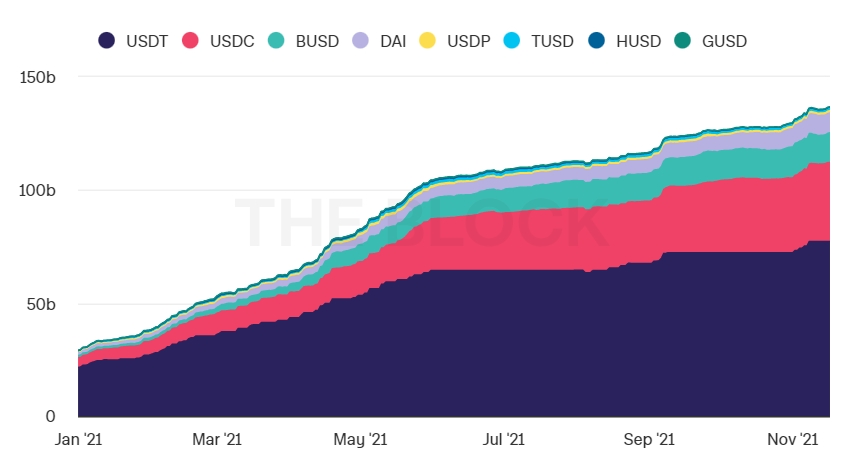Toggle the USDT series label
The image size is (852, 471).
[146, 41]
